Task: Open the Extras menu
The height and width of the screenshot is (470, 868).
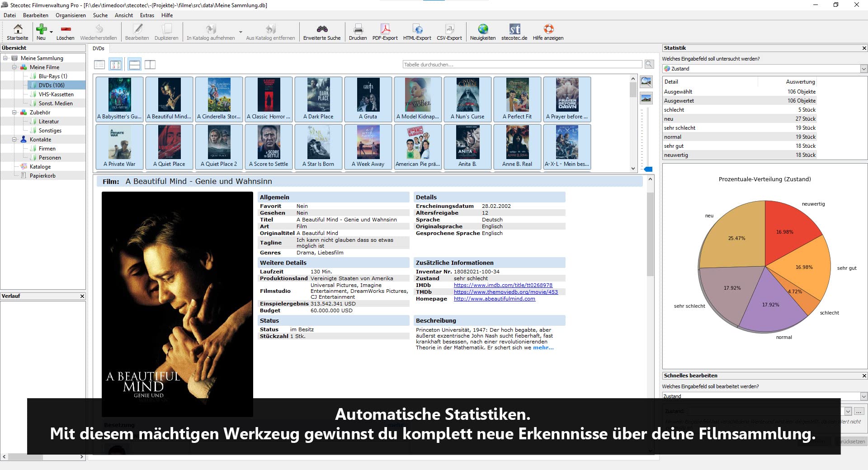Action: pos(147,15)
